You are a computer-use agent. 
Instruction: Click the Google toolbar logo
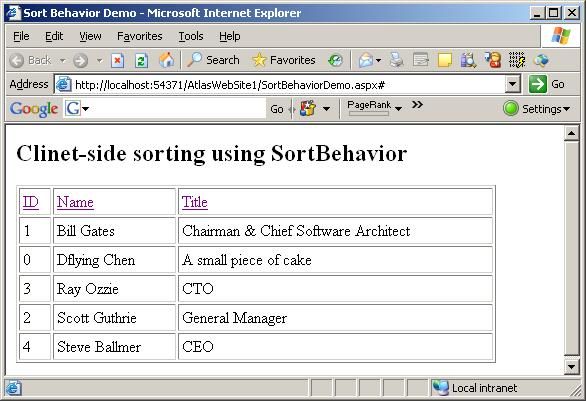[x=34, y=109]
